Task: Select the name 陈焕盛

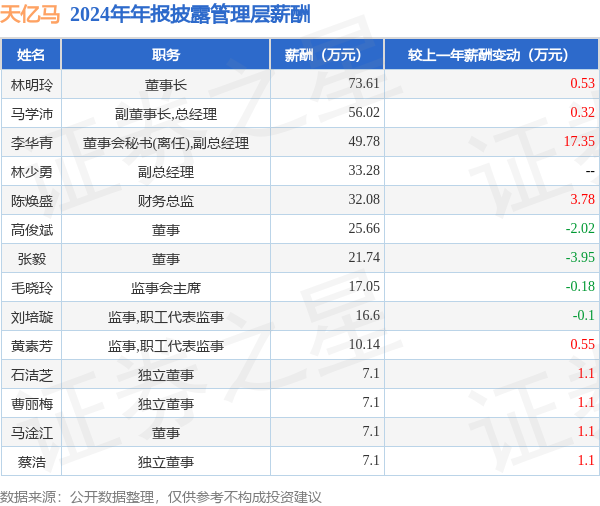Action: 32,201
